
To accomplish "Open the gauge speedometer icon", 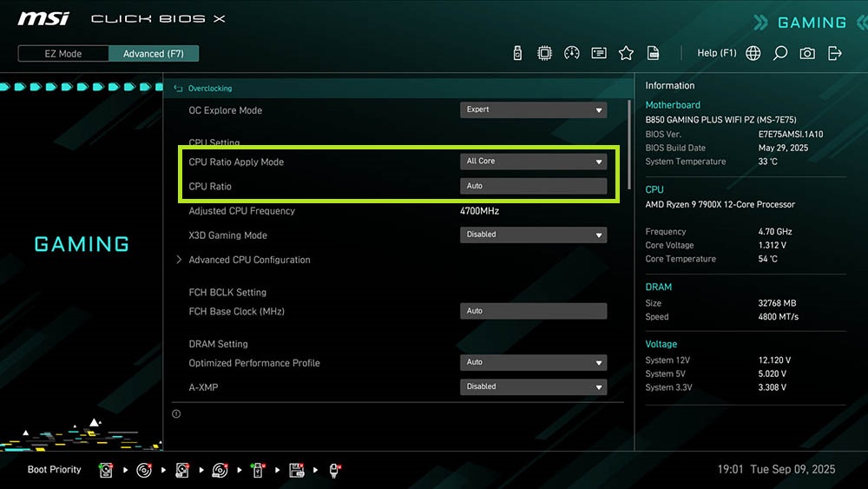I will tap(572, 53).
